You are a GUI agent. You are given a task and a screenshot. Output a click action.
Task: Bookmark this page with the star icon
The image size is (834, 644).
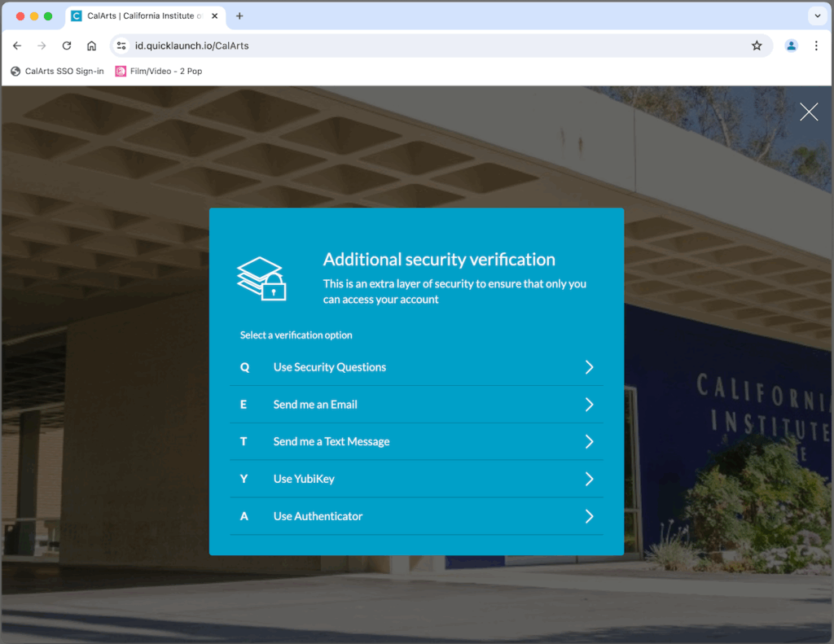[x=757, y=46]
